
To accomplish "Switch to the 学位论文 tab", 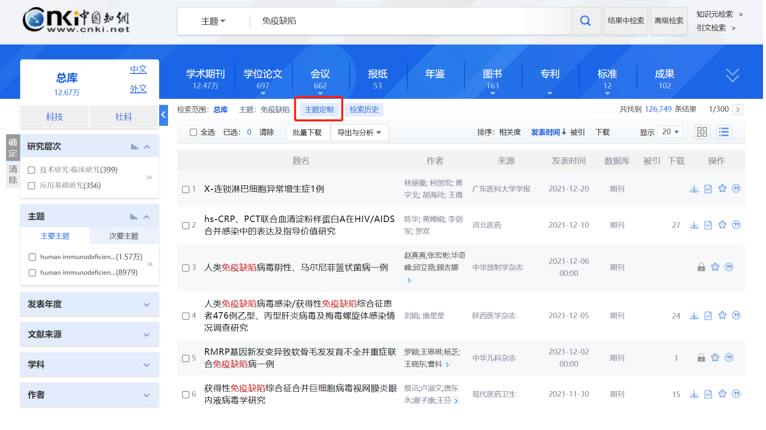I will 263,78.
